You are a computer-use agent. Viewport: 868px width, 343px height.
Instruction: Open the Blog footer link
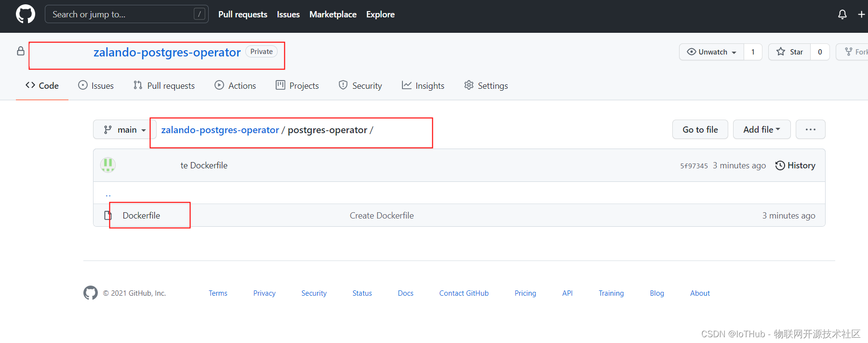point(656,293)
